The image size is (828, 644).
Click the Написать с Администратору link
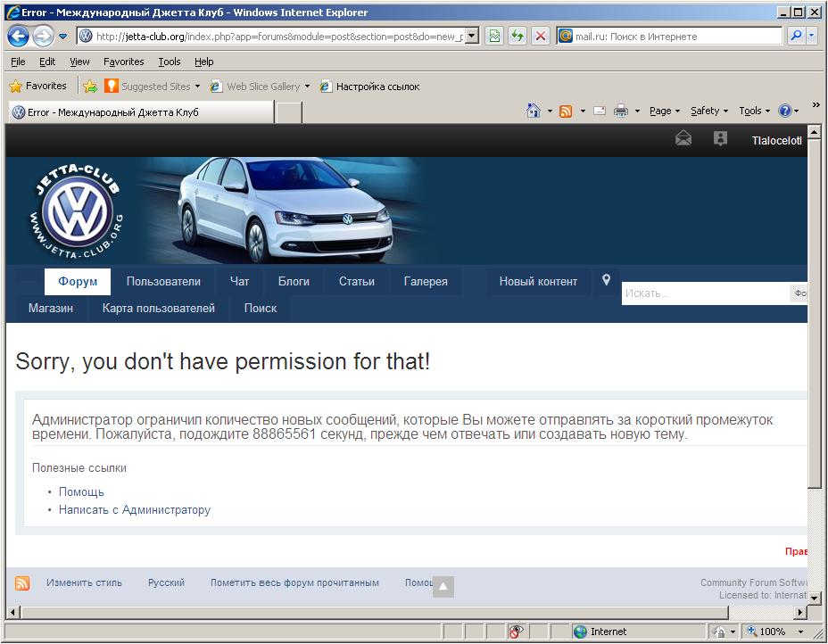pyautogui.click(x=135, y=510)
